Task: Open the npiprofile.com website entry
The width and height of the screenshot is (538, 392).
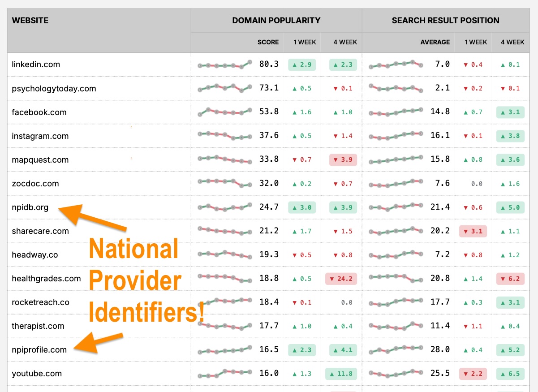Action: pos(39,350)
